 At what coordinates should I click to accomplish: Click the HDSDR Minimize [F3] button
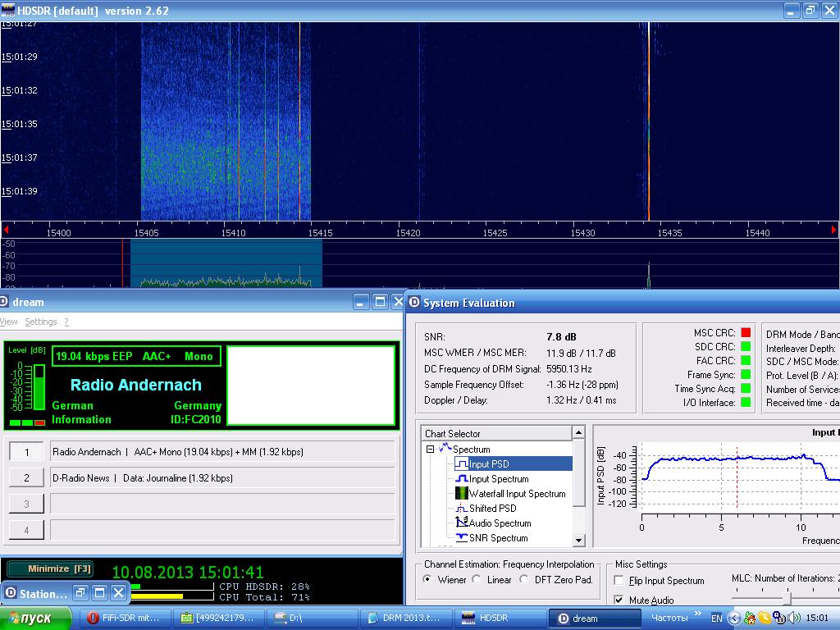click(x=50, y=569)
